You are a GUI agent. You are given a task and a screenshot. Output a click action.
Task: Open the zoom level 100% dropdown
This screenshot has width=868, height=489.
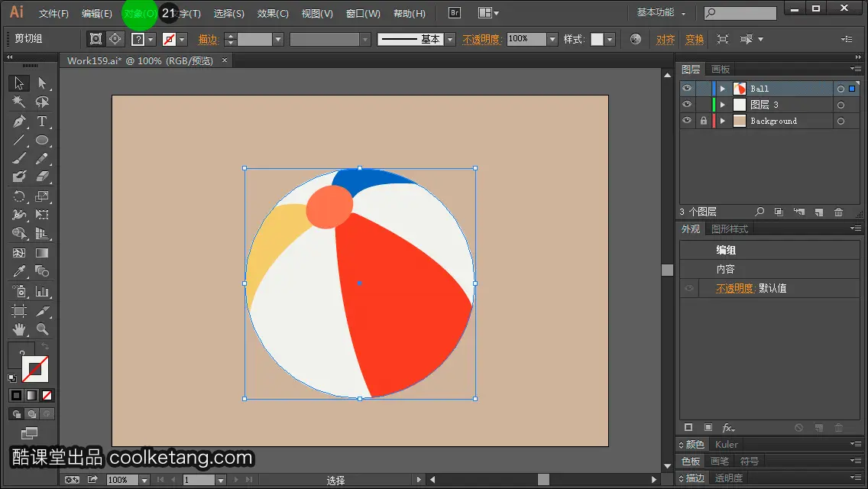point(144,480)
